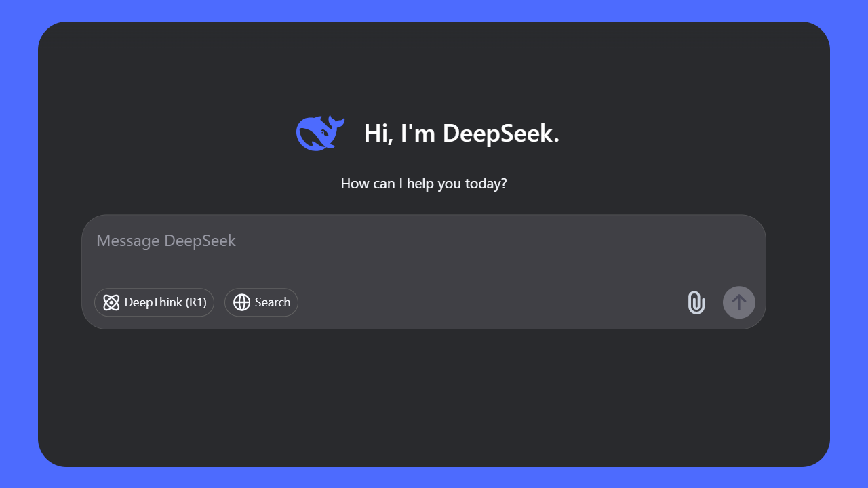This screenshot has width=868, height=488.
Task: Select the paperclip attachment icon
Action: click(696, 302)
